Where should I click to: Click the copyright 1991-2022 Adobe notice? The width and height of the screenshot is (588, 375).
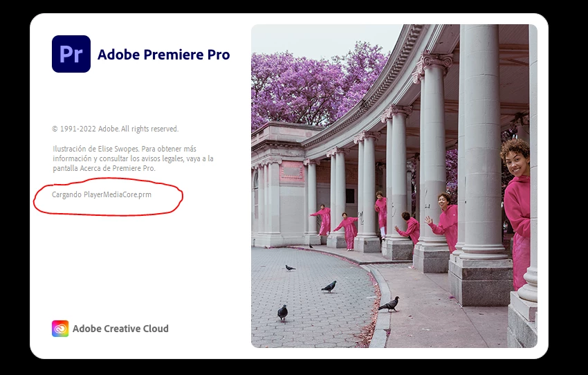click(x=115, y=129)
